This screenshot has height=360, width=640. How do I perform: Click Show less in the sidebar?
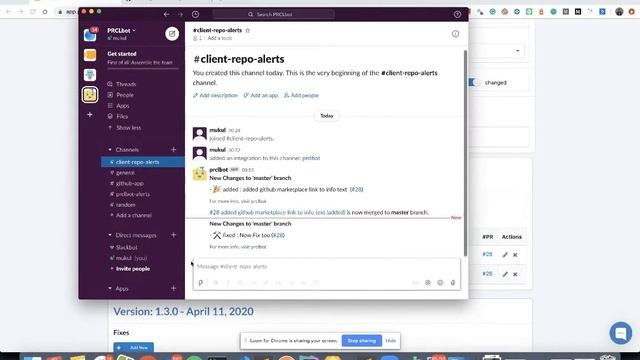128,128
